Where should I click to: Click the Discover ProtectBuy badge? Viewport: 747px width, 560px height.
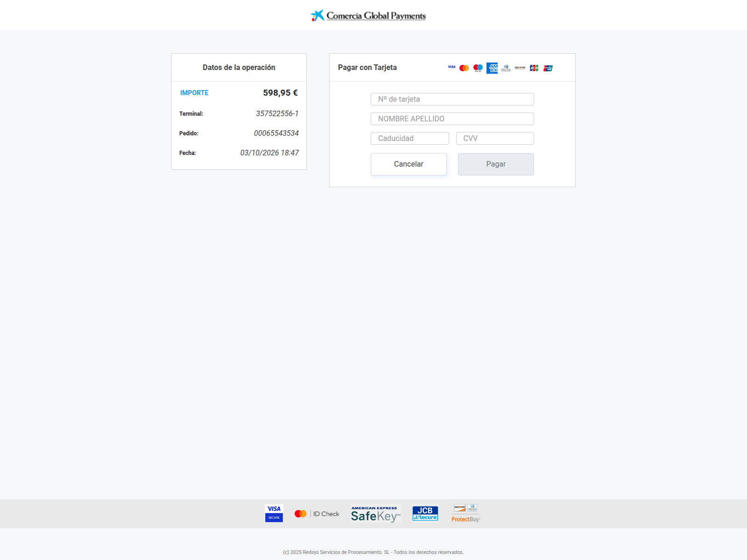pos(465,513)
